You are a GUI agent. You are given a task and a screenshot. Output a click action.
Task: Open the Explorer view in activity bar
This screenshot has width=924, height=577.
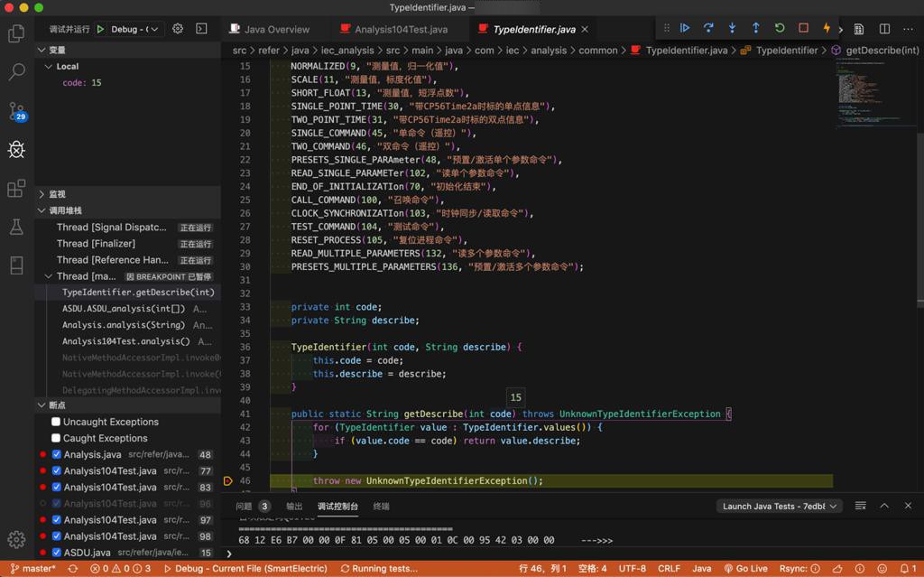[x=16, y=34]
